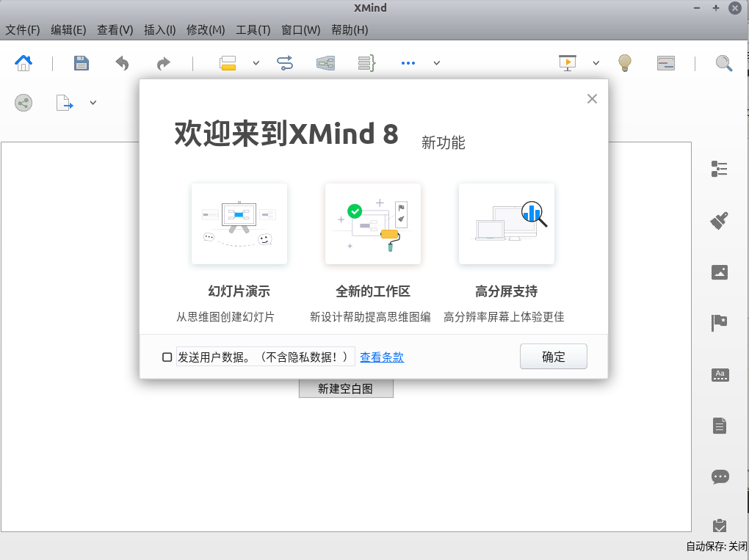Open the Comments speech bubble panel
This screenshot has width=749, height=560.
point(720,477)
